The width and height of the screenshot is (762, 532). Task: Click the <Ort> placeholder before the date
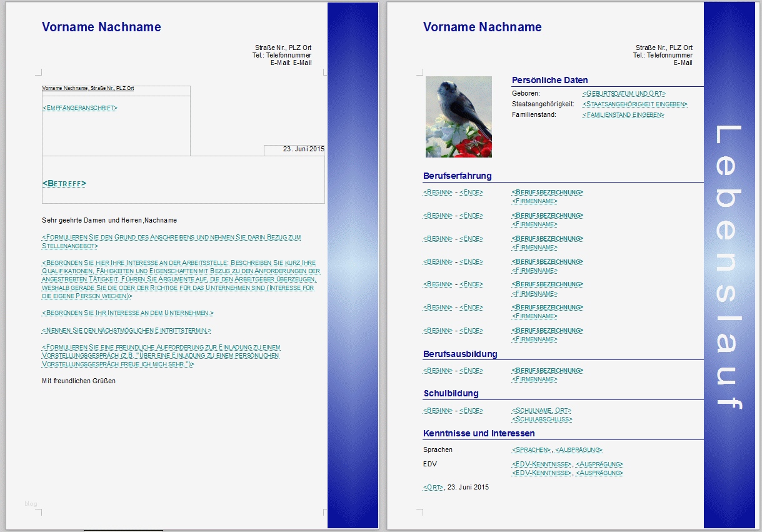(x=433, y=487)
